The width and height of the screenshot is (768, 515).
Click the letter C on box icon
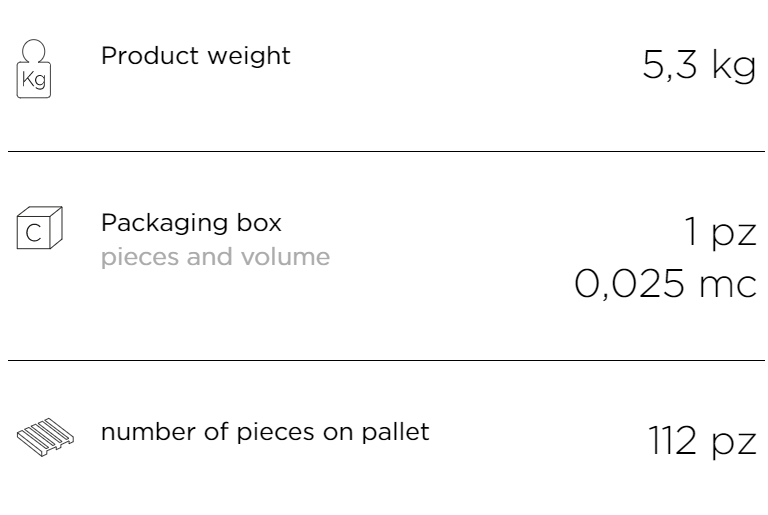pyautogui.click(x=33, y=233)
